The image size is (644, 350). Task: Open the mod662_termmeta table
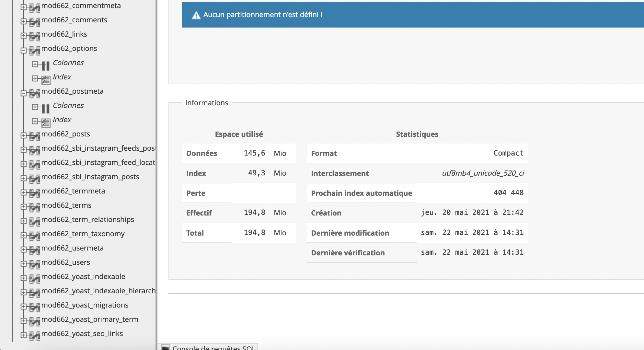(73, 191)
